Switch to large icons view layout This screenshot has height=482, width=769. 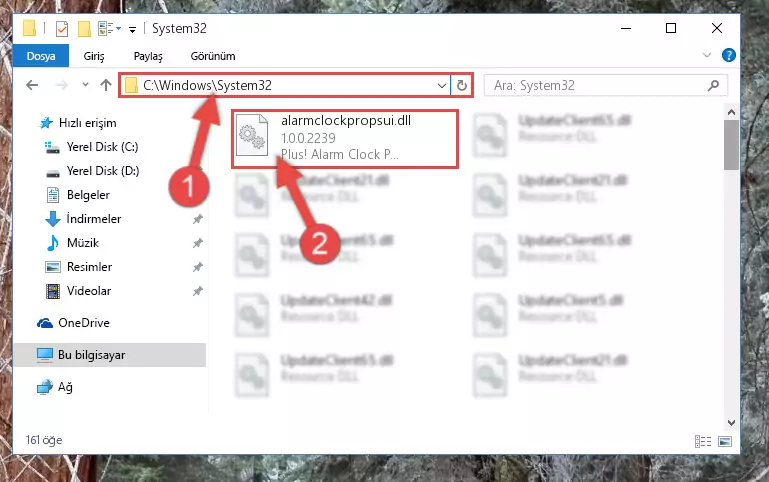coord(725,441)
